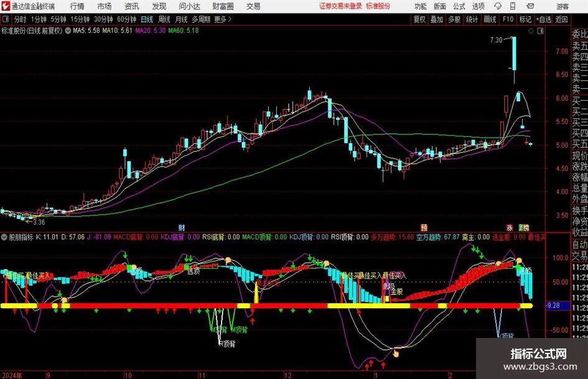Open the customer service headset icon
This screenshot has width=588, height=379.
498,6
